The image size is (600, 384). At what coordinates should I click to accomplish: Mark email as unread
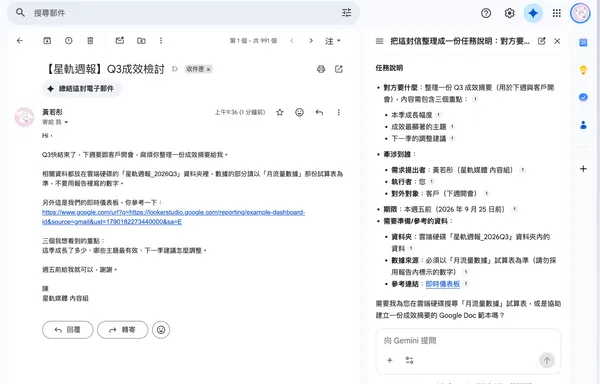pyautogui.click(x=120, y=41)
